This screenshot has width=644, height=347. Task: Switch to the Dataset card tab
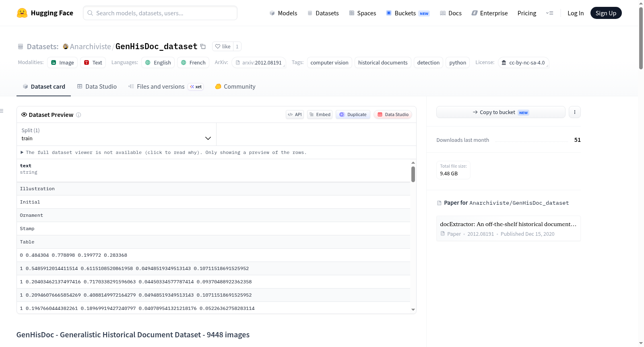43,87
